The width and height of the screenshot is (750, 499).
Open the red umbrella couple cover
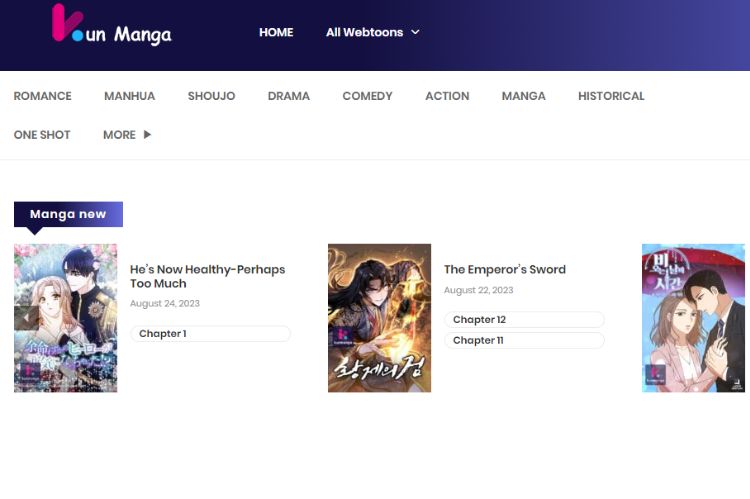(x=693, y=318)
